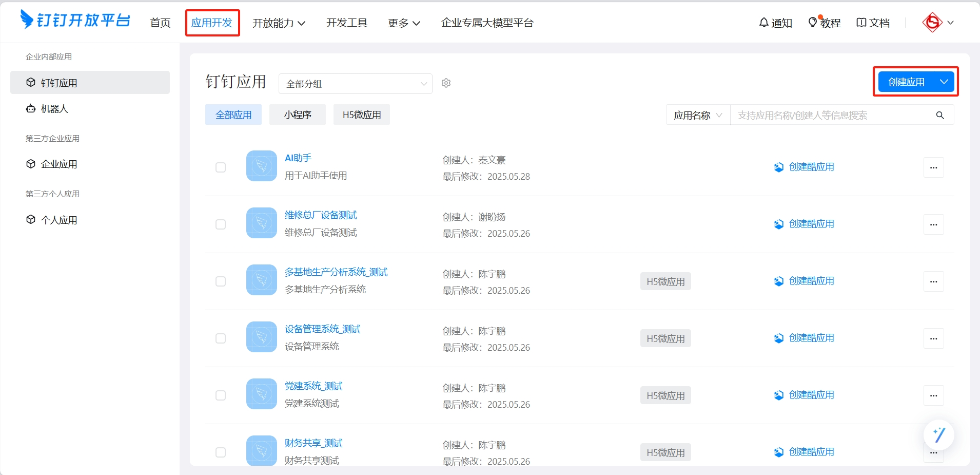Click 创建酷应用 for 设备管理系统_测试
This screenshot has width=980, height=475.
pyautogui.click(x=804, y=338)
